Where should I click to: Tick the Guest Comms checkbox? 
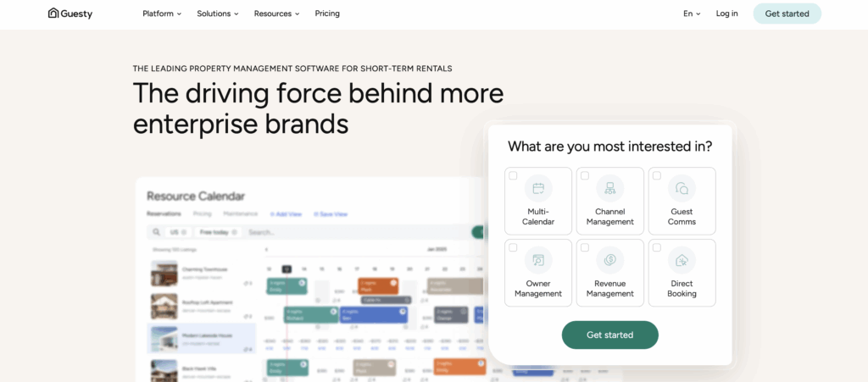(x=657, y=176)
